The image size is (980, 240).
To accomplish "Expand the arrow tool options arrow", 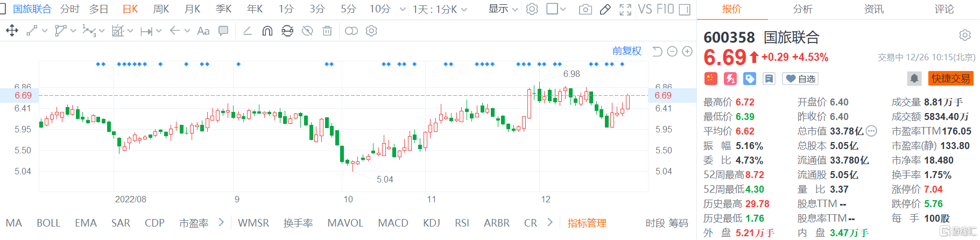I will [187, 31].
